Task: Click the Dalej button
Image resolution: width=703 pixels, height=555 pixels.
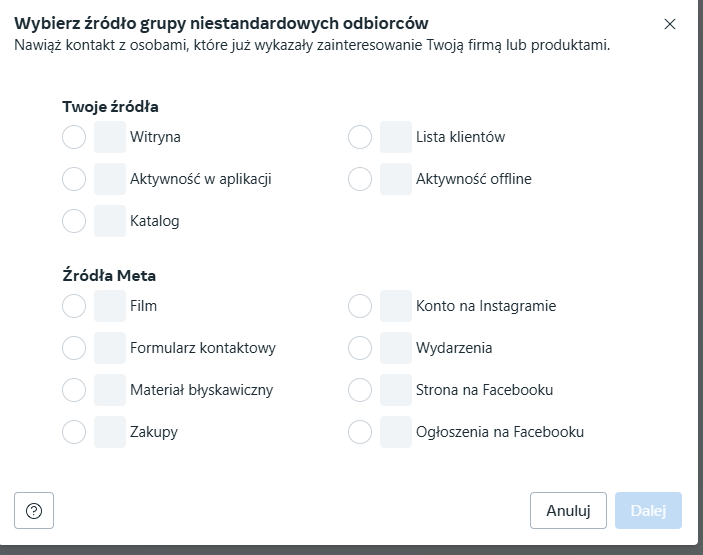Action: [x=648, y=510]
